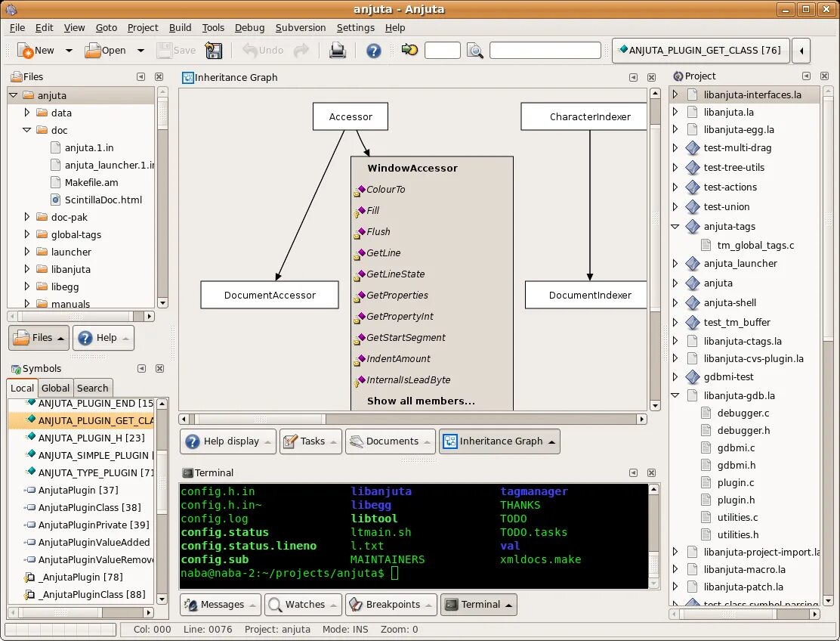Collapse the doc folder
840x641 pixels.
point(26,130)
